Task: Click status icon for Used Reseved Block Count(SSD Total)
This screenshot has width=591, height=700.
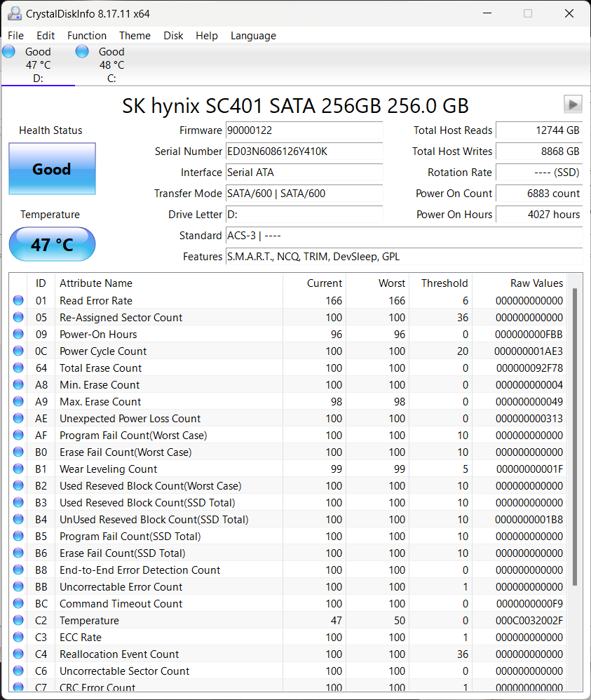Action: pos(18,503)
